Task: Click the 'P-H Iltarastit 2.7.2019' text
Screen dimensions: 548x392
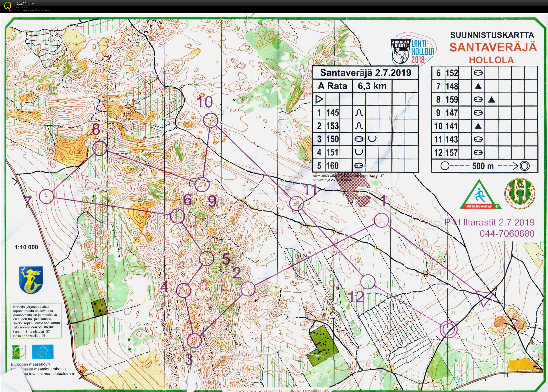Action: [x=490, y=222]
